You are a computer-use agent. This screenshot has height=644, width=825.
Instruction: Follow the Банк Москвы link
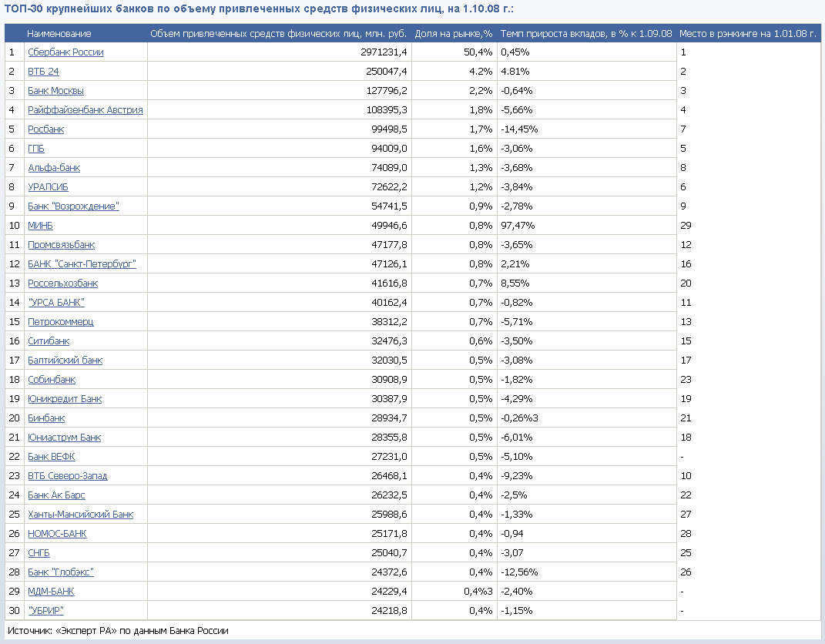pyautogui.click(x=55, y=90)
